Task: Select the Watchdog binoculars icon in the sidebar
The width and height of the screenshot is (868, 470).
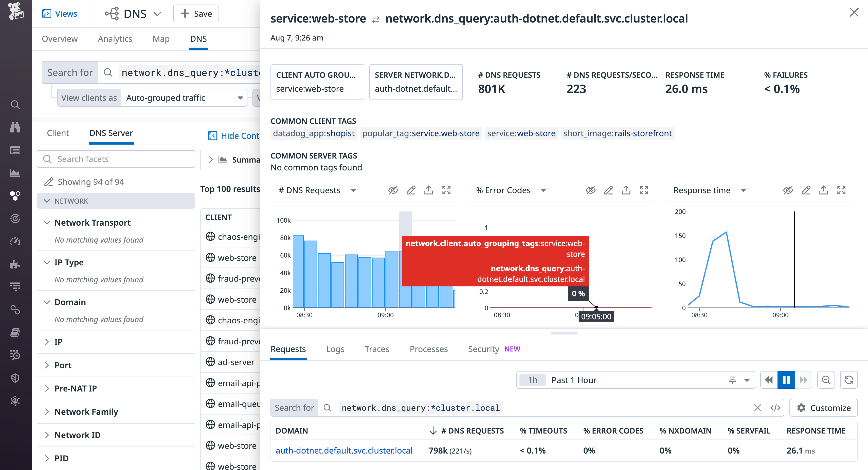Action: click(x=15, y=128)
